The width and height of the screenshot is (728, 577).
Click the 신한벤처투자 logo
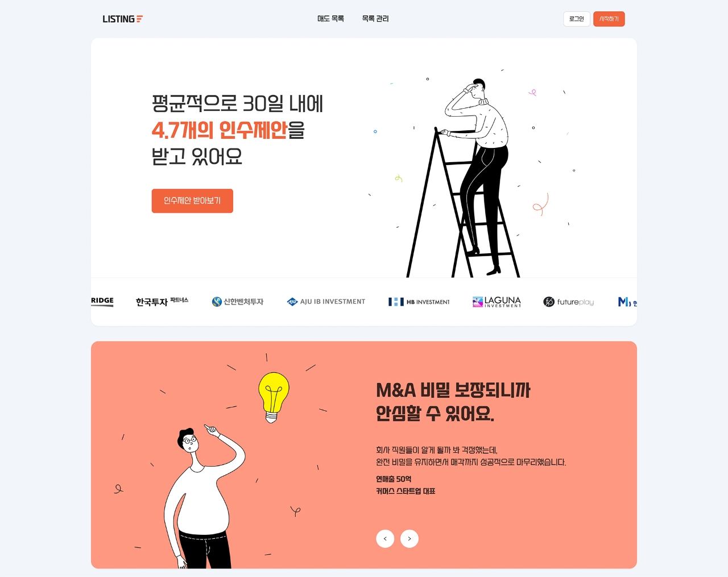click(x=238, y=302)
